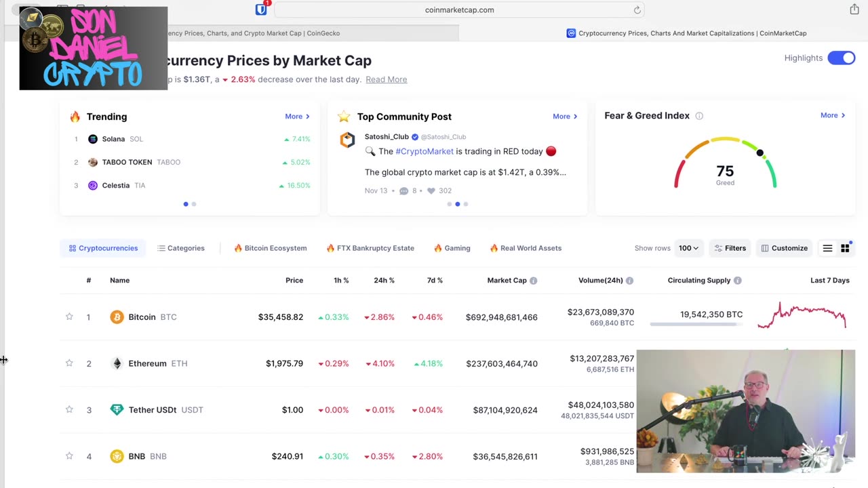Sort by Price column header

[x=294, y=281]
